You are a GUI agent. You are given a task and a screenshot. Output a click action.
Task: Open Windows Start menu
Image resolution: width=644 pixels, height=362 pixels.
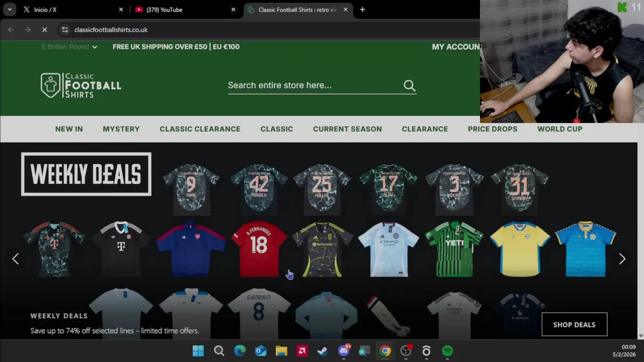[198, 351]
